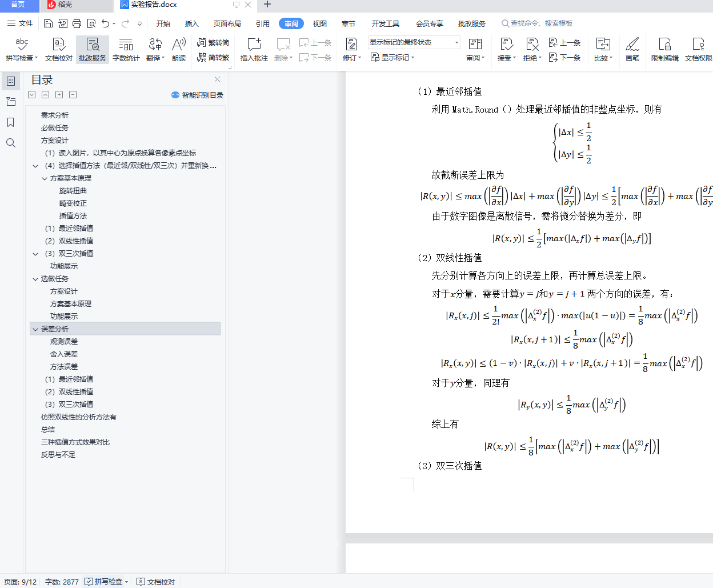This screenshot has height=588, width=713.
Task: Open the 拼写检查 spell check tool
Action: click(22, 50)
